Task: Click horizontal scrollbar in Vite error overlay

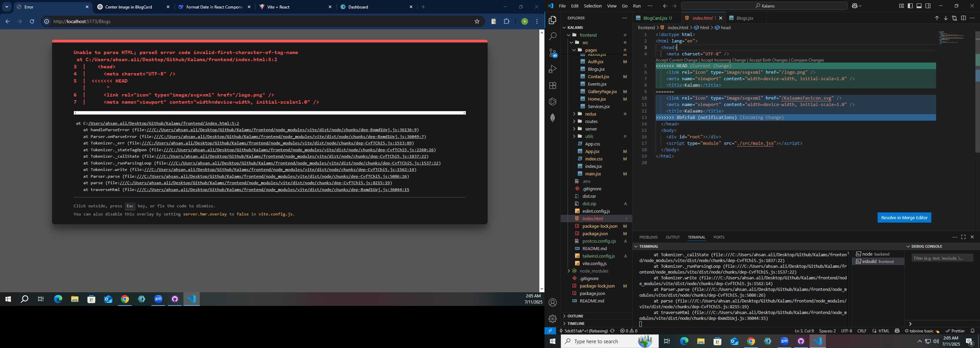Action: [x=270, y=113]
